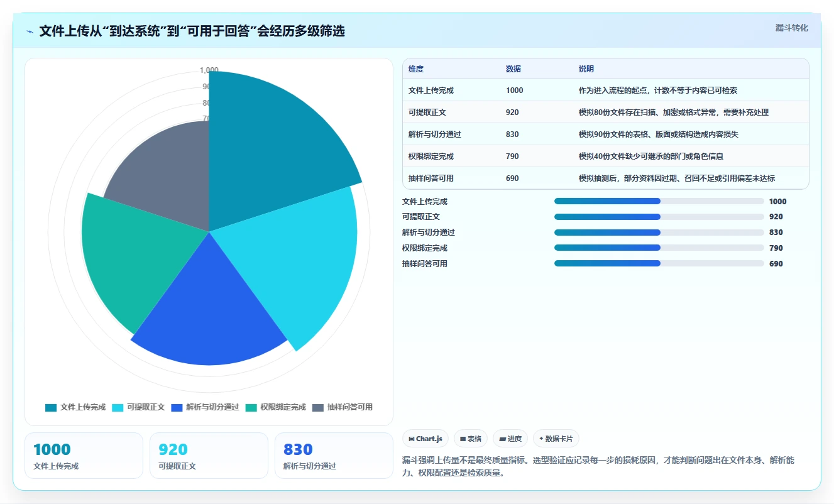
Task: Click the lightning icon beside the page title
Action: [30, 31]
